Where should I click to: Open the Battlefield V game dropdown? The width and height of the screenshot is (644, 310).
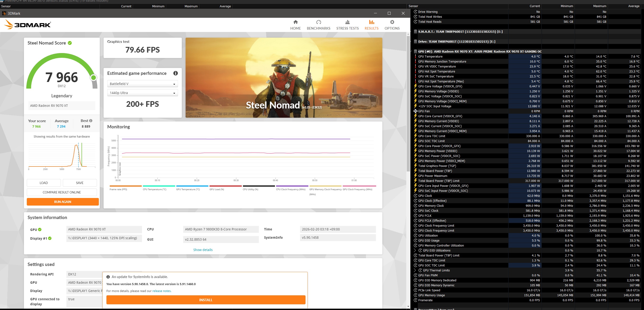tap(142, 84)
